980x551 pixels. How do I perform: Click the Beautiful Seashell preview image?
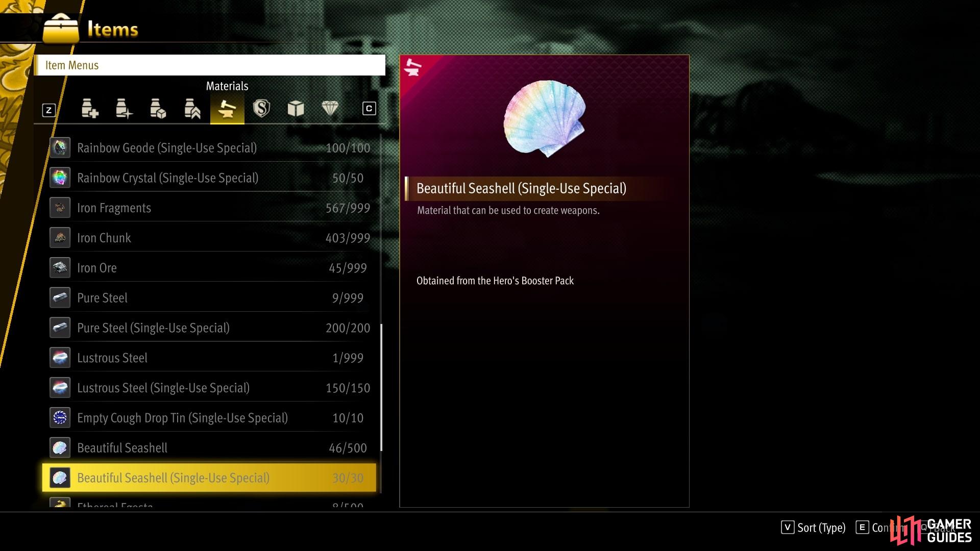click(x=544, y=118)
